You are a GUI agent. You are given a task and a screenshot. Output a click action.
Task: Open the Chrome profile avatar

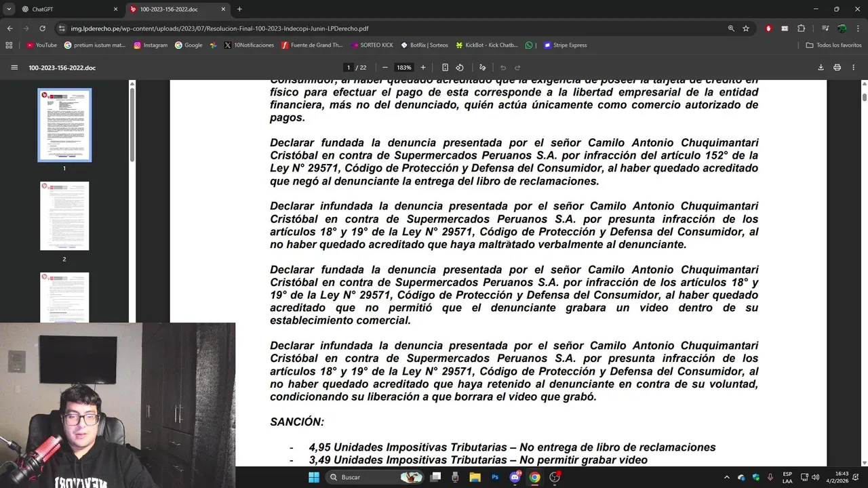pyautogui.click(x=842, y=28)
